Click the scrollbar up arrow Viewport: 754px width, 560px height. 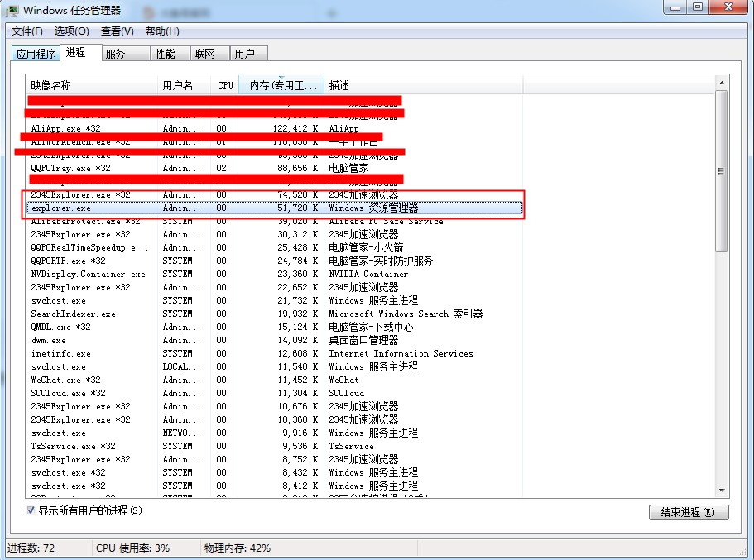[x=722, y=84]
